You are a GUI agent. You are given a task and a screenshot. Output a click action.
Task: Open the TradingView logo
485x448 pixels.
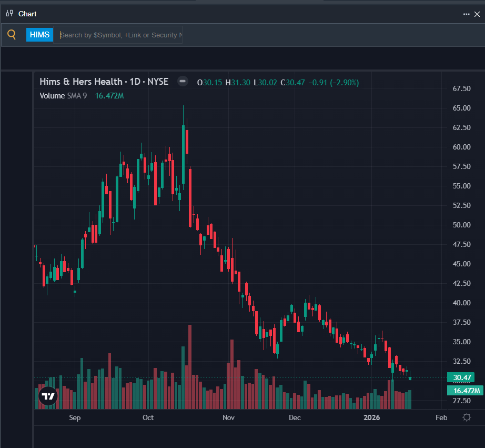coord(48,396)
